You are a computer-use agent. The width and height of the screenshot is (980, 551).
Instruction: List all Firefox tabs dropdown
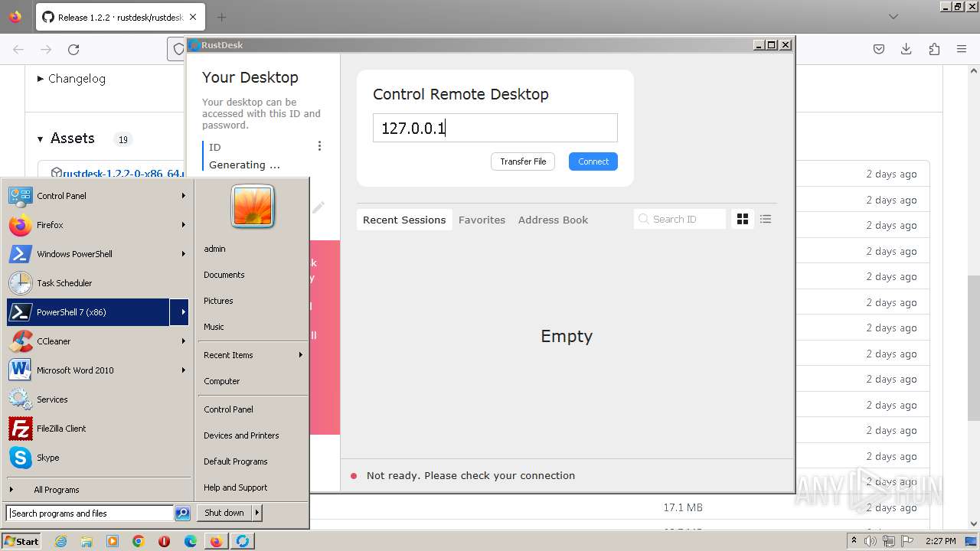pyautogui.click(x=893, y=17)
